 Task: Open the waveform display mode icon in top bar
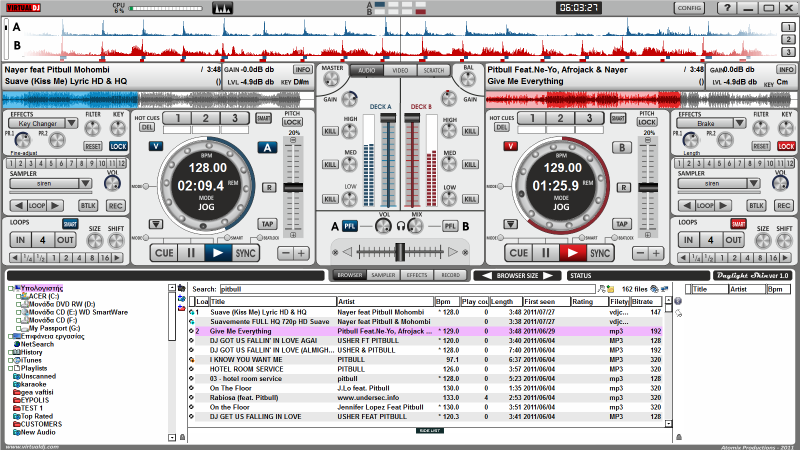point(222,8)
